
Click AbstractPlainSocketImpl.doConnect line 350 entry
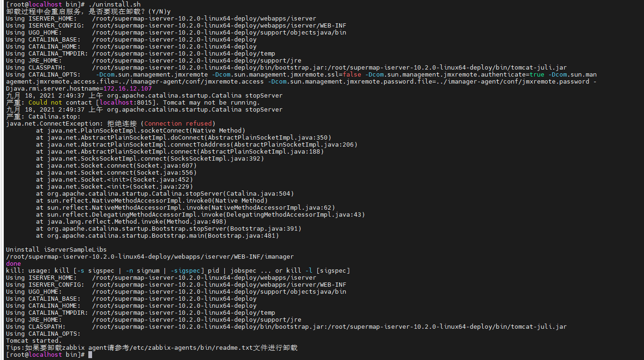184,137
